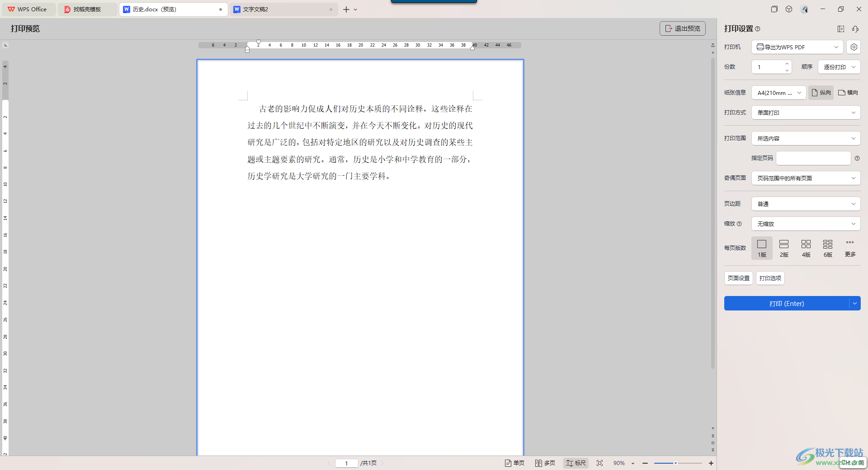Viewport: 868px width, 470px height.
Task: Decrease the 份数 copies count
Action: (787, 70)
